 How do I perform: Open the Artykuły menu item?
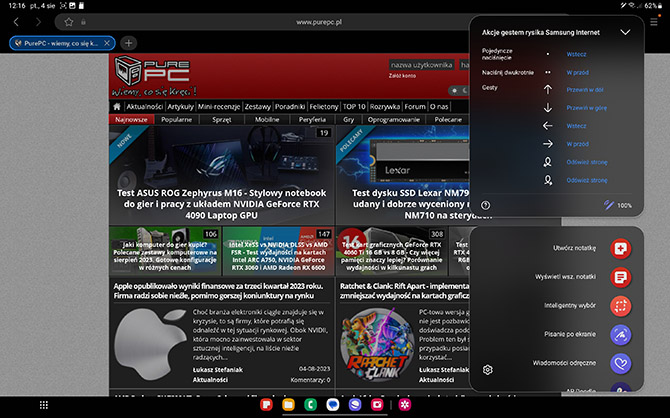click(180, 106)
